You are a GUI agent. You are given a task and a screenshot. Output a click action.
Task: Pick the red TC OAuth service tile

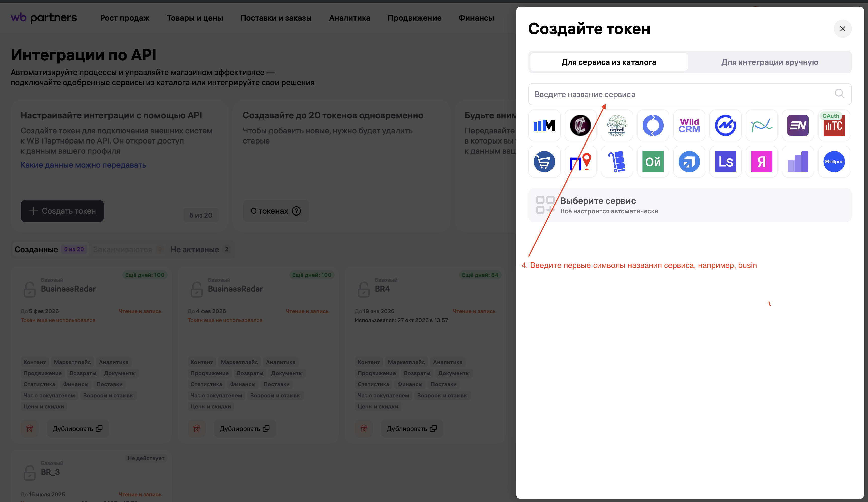(x=834, y=125)
